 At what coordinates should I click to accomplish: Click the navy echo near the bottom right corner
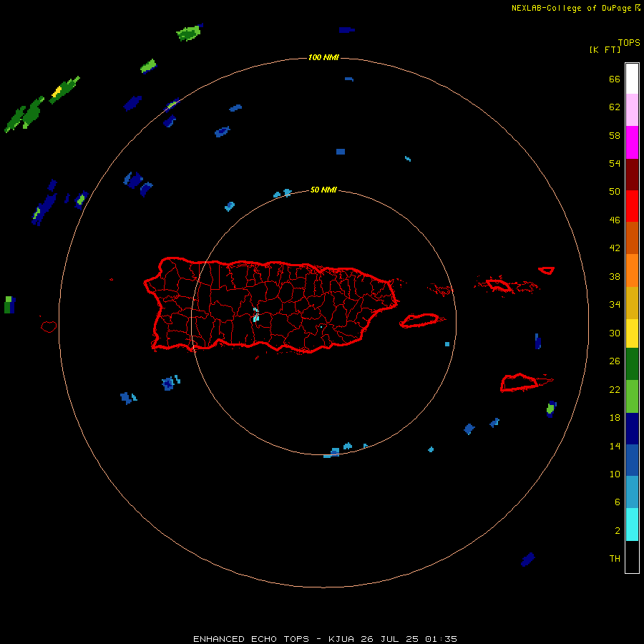(528, 559)
